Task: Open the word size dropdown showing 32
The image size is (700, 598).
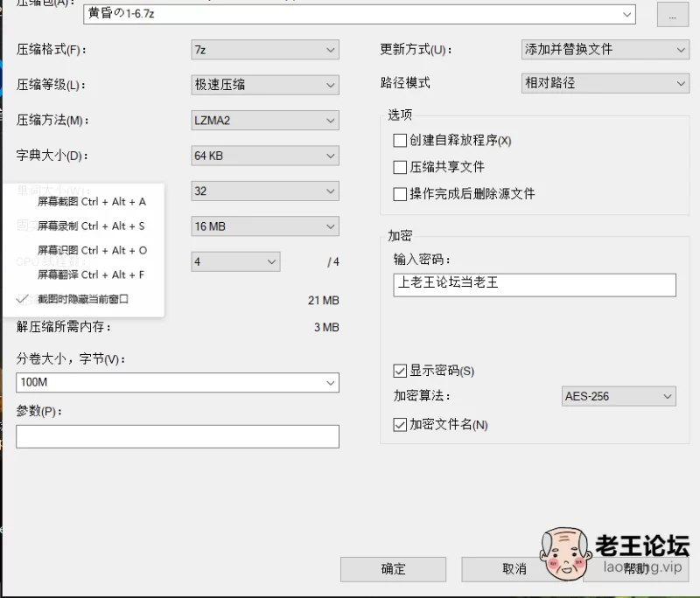Action: pyautogui.click(x=265, y=191)
